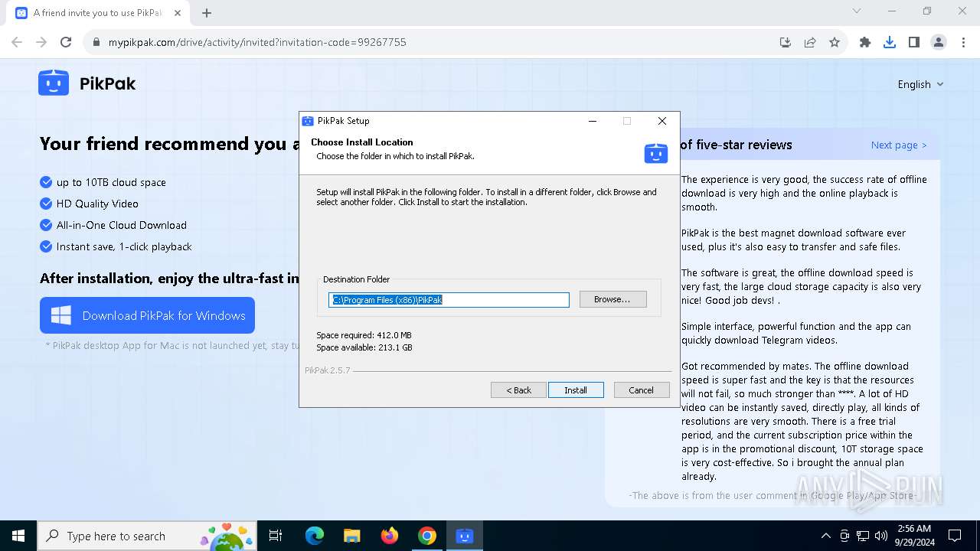Click the 'up to 10TB cloud space' checkmark
Screen dimensions: 980x551
tap(46, 182)
